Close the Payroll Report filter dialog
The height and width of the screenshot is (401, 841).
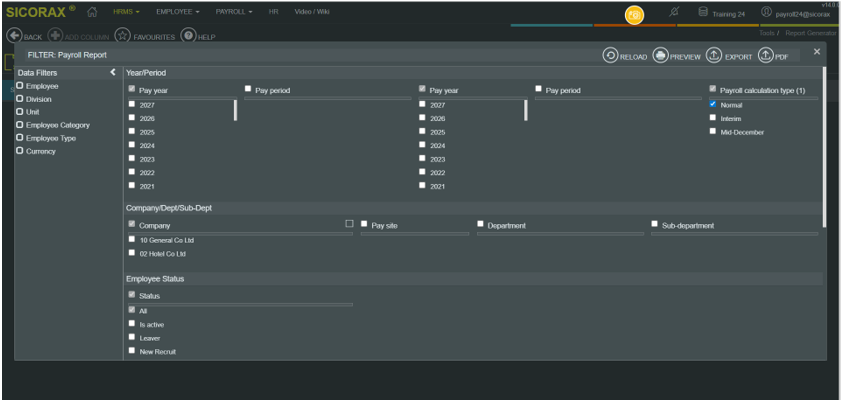(817, 51)
